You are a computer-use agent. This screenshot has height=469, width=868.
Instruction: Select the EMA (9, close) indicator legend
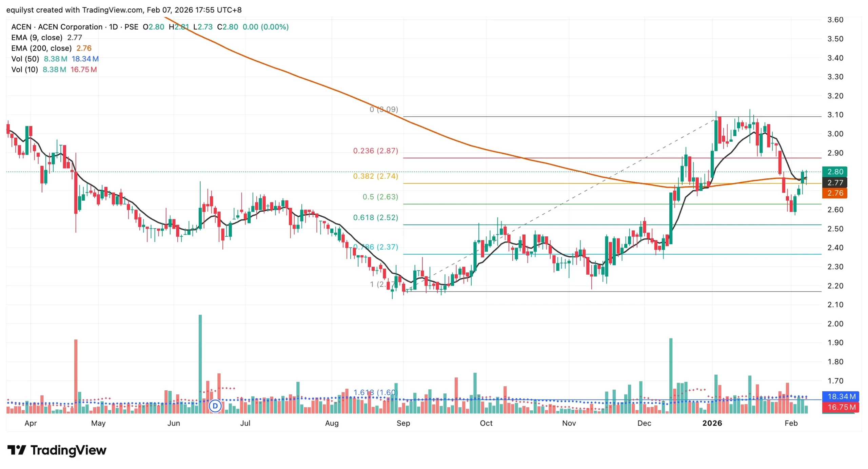(37, 37)
